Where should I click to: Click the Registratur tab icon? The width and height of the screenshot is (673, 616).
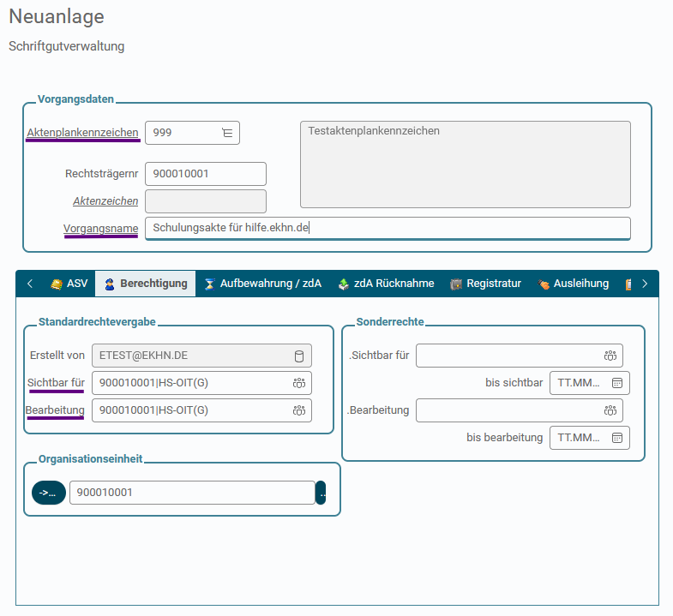tap(456, 284)
